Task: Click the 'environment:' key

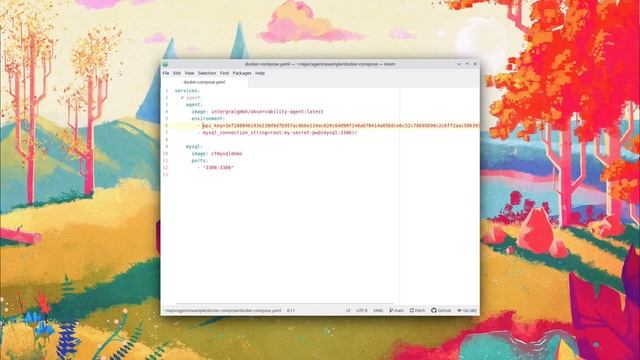Action: 208,118
